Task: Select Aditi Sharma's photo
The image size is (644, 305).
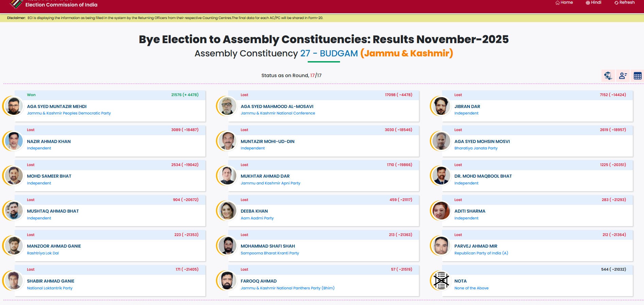Action: [441, 211]
